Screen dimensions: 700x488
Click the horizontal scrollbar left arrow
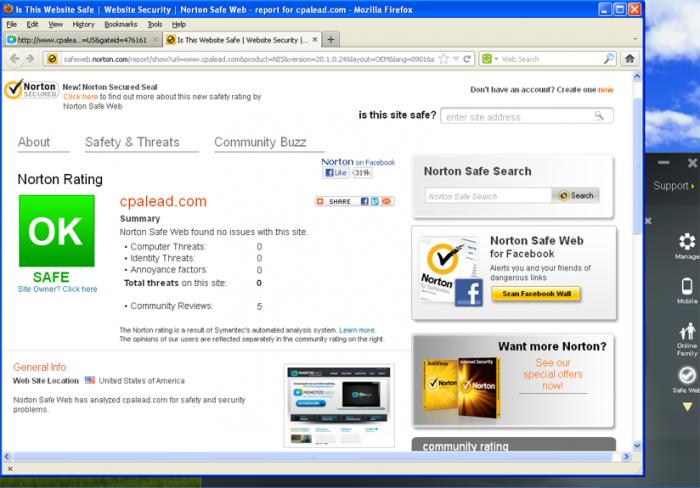[7, 456]
